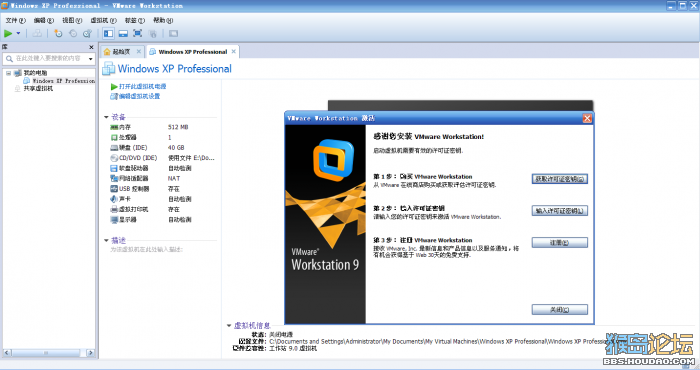The image size is (700, 370).
Task: Close the 起始页 tab
Action: pos(139,52)
